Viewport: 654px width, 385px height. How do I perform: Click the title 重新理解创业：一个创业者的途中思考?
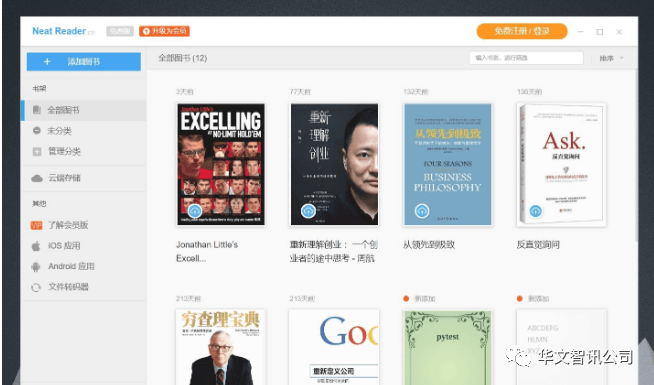click(x=334, y=252)
